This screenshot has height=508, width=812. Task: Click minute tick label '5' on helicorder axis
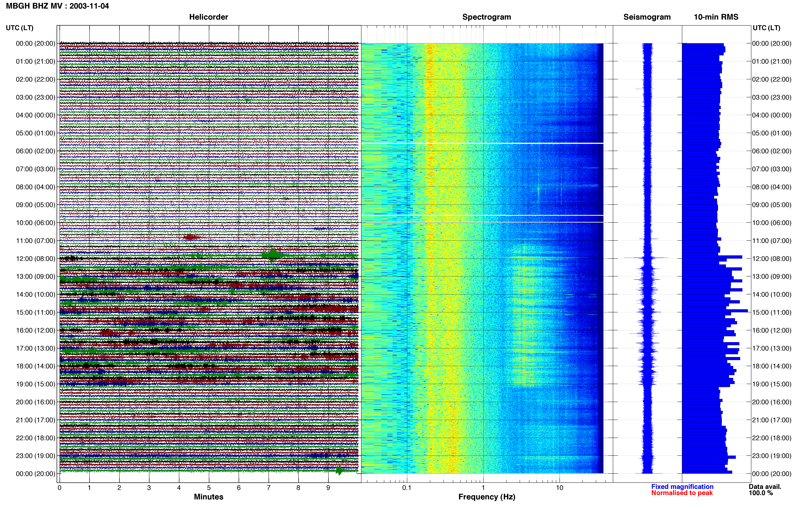(209, 487)
